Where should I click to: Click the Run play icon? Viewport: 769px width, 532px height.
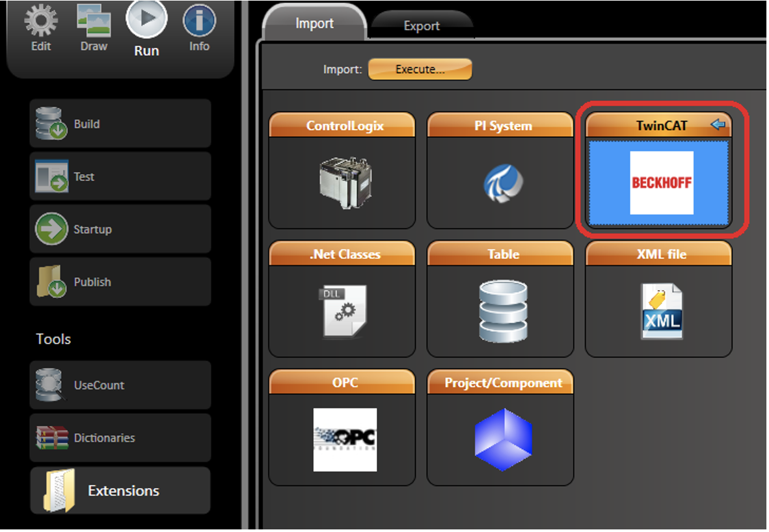146,19
